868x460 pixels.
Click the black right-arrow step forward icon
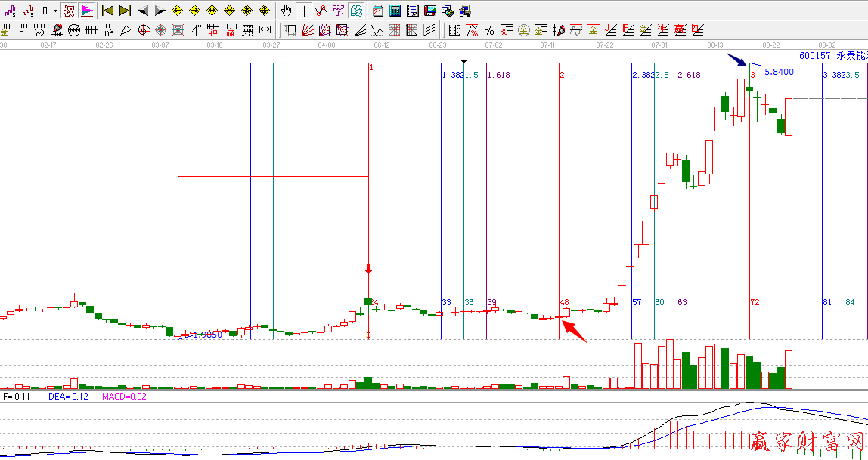(x=160, y=11)
